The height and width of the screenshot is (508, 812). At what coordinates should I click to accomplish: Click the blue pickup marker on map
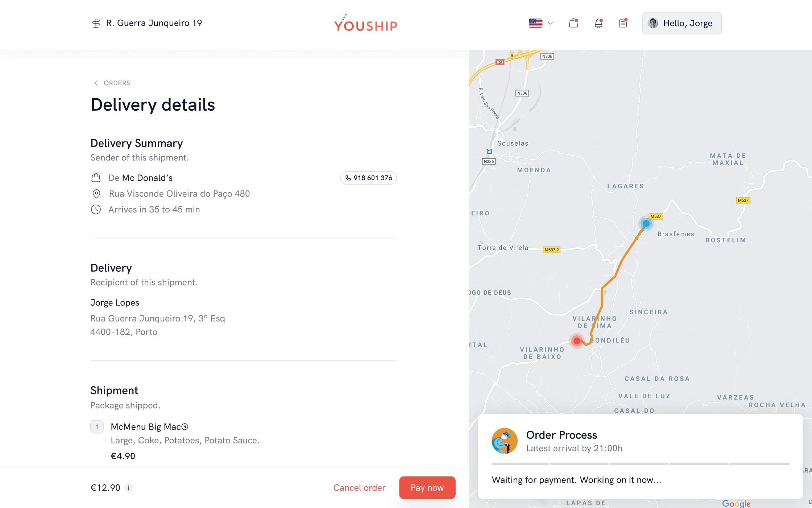pyautogui.click(x=646, y=223)
